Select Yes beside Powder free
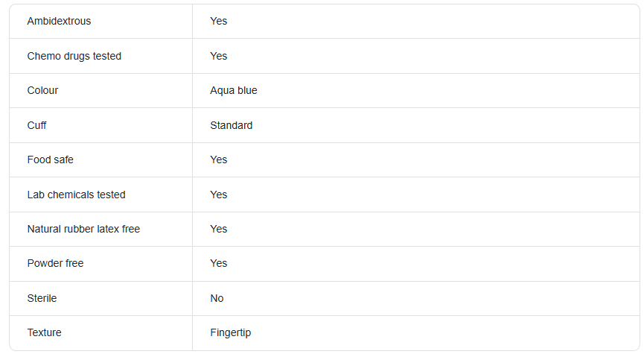This screenshot has width=644, height=357. (x=218, y=263)
